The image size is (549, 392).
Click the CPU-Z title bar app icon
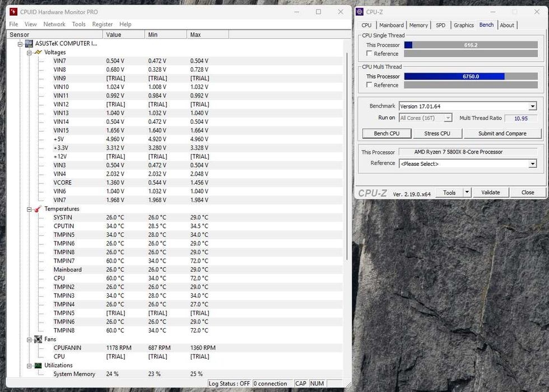360,12
